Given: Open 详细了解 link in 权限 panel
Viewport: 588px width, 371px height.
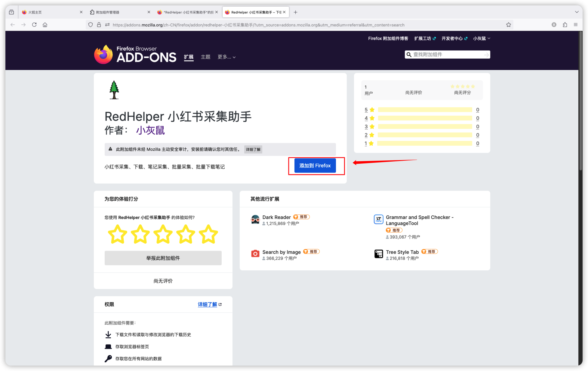Looking at the screenshot, I should 207,304.
